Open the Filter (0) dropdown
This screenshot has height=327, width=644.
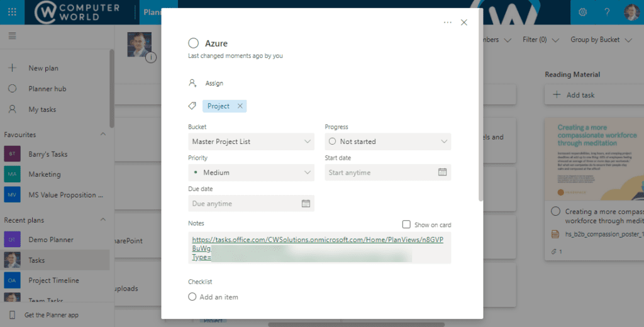(x=540, y=40)
